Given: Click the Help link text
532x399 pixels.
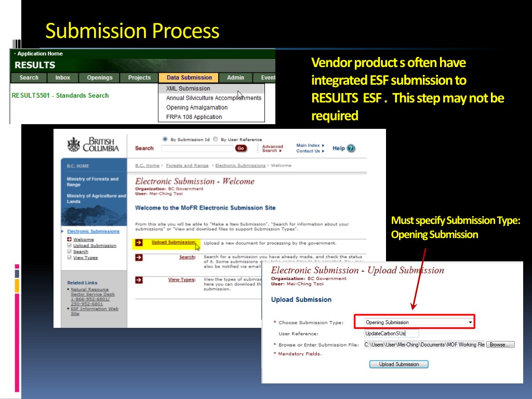Looking at the screenshot, I should [x=339, y=148].
